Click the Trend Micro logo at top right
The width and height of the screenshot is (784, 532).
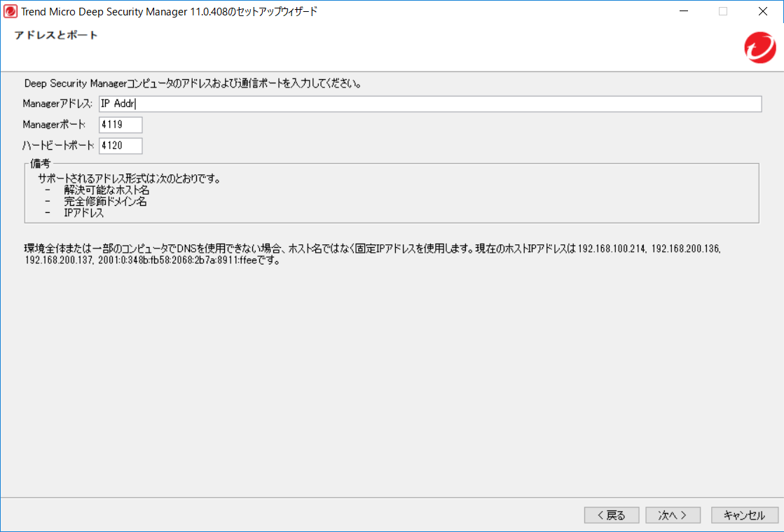[760, 48]
